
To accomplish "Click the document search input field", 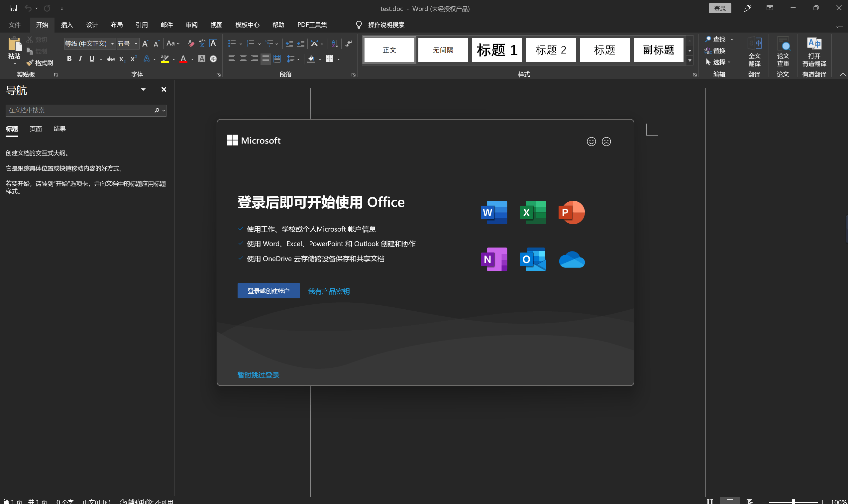I will point(78,110).
